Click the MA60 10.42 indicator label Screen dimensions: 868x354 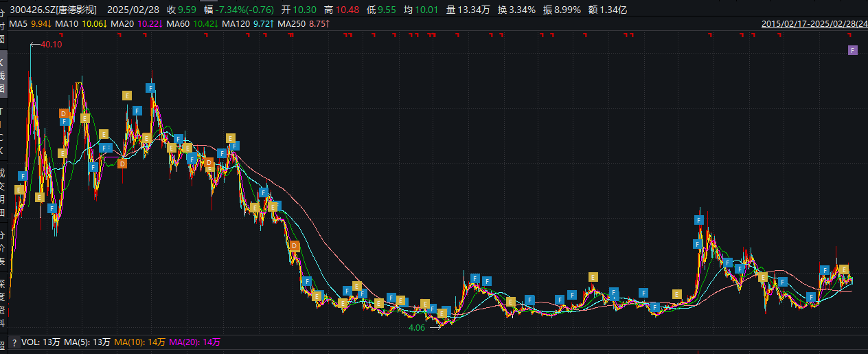(195, 24)
